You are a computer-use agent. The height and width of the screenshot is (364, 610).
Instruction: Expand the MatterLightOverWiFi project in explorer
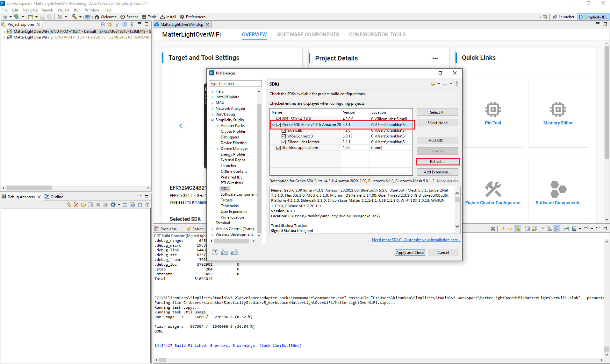coord(4,31)
